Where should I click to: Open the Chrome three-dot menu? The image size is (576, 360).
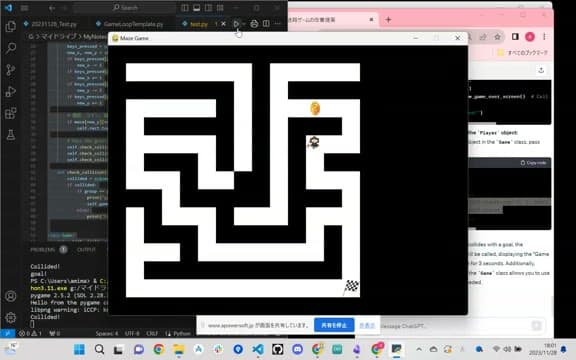(x=544, y=37)
